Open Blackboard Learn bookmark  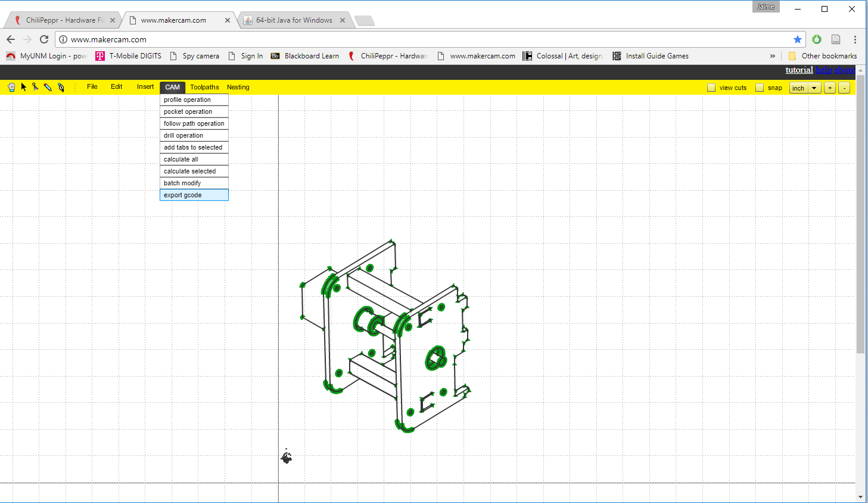point(305,56)
